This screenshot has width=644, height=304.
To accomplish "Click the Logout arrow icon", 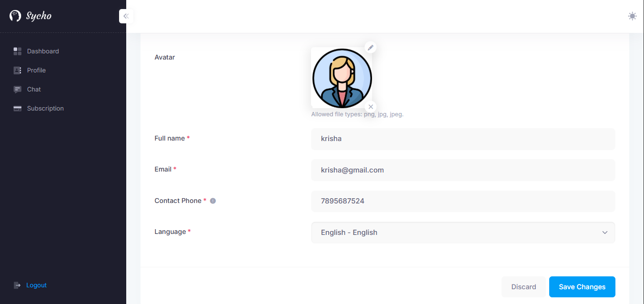I will click(18, 285).
